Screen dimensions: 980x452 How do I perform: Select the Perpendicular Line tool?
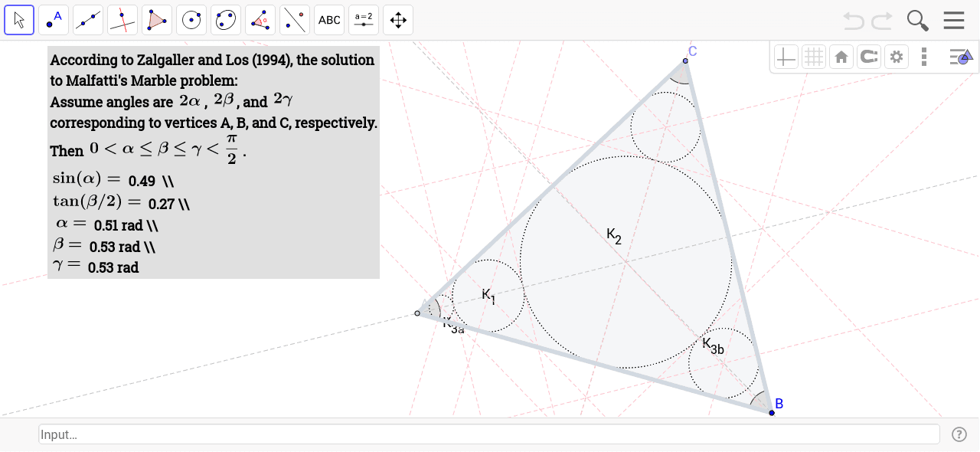click(x=122, y=20)
